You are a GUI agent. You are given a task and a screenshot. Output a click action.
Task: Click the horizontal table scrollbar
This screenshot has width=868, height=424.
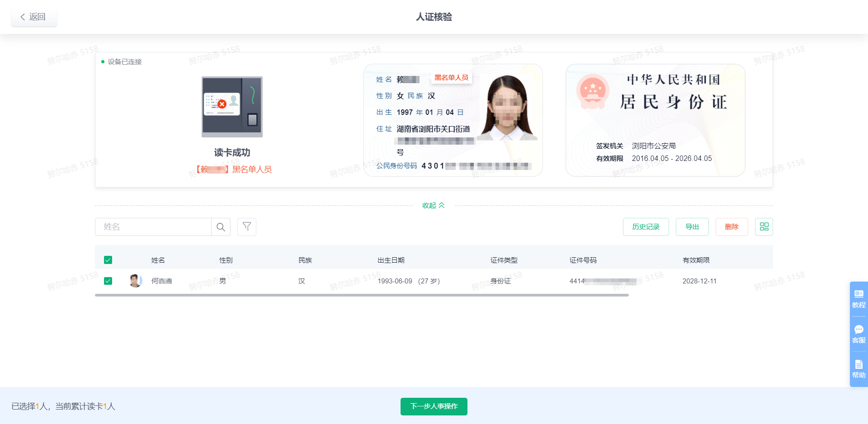click(x=362, y=295)
